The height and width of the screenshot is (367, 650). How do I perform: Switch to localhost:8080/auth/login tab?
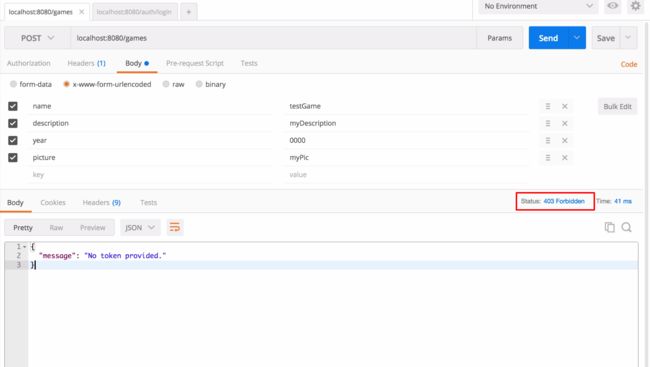pyautogui.click(x=134, y=12)
